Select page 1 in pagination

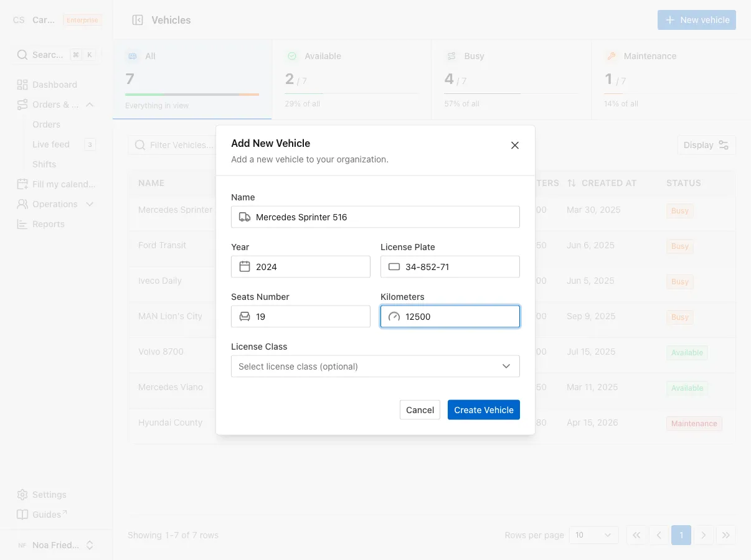[x=681, y=535]
